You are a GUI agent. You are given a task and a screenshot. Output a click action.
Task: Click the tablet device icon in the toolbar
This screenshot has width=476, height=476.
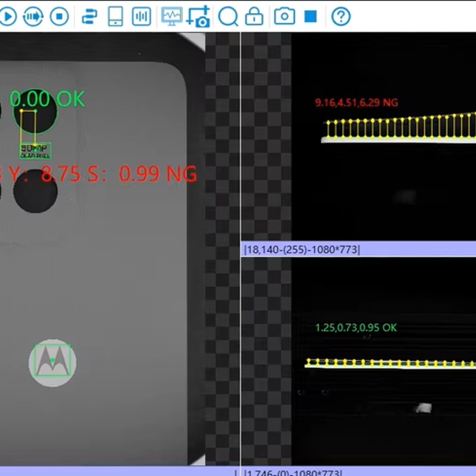115,16
